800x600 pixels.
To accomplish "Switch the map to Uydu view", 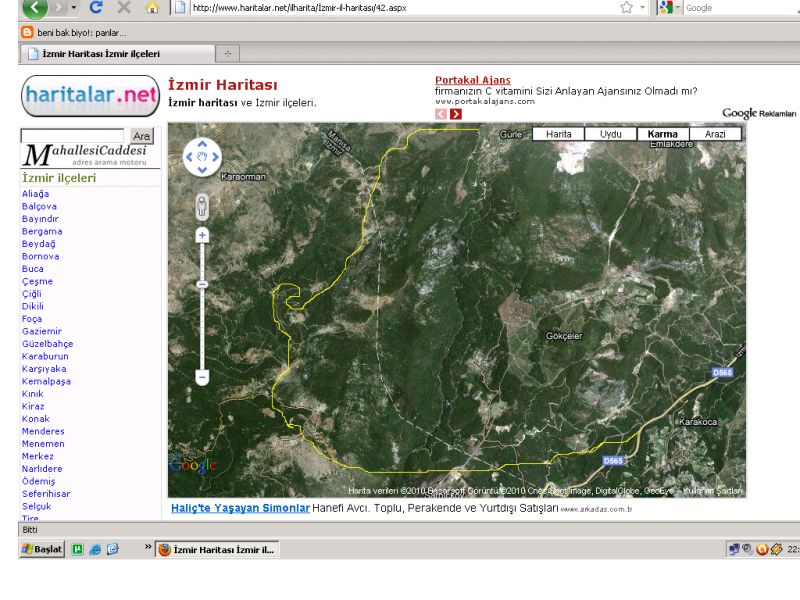I will point(610,134).
